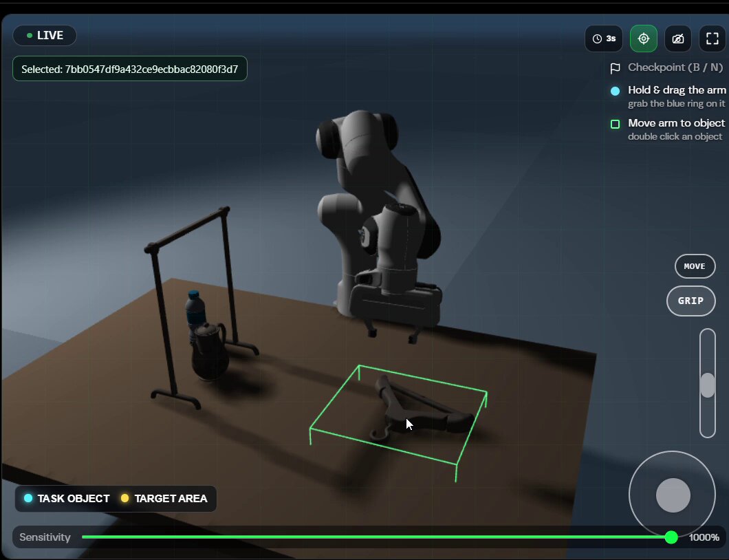Click the '1000%' sensitivity value

point(704,538)
